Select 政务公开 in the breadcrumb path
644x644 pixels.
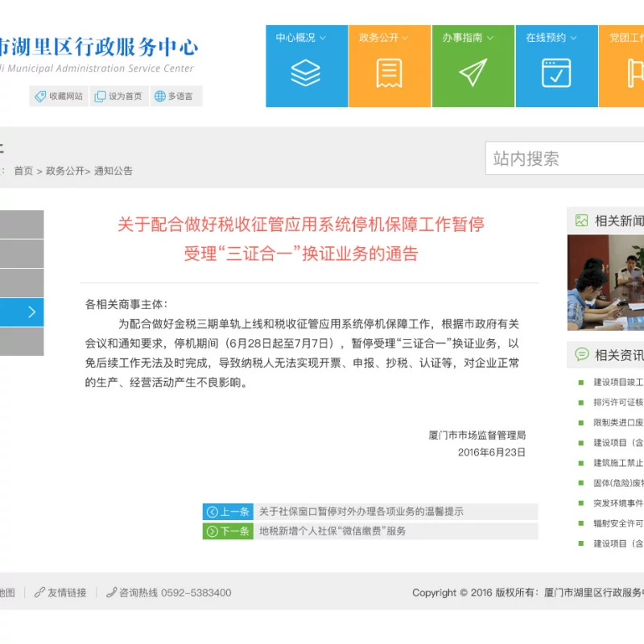[x=64, y=171]
